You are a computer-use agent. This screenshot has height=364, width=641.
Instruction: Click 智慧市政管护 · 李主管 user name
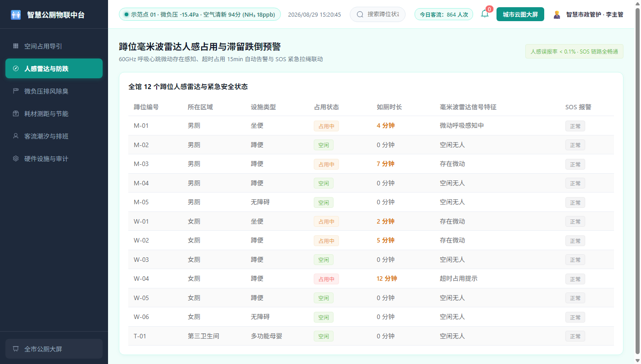tap(594, 14)
